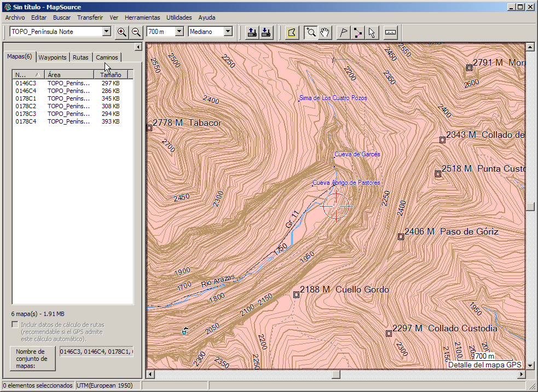Viewport: 538px width, 392px height.
Task: Select map row 0178C3
Action: point(73,113)
